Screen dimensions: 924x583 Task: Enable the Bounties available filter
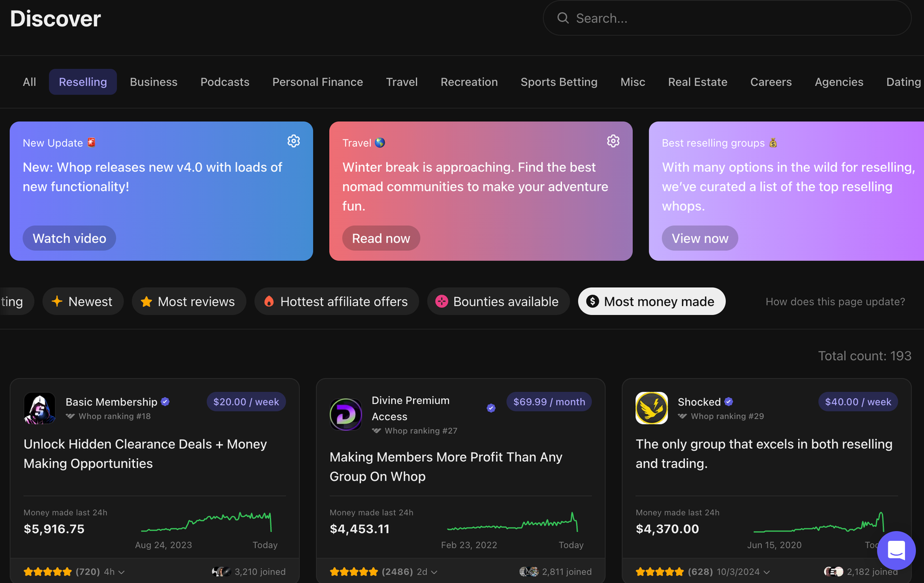click(x=498, y=301)
